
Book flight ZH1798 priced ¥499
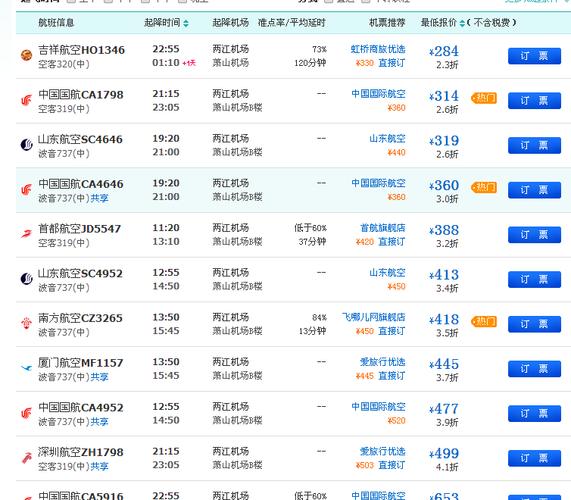[x=534, y=458]
